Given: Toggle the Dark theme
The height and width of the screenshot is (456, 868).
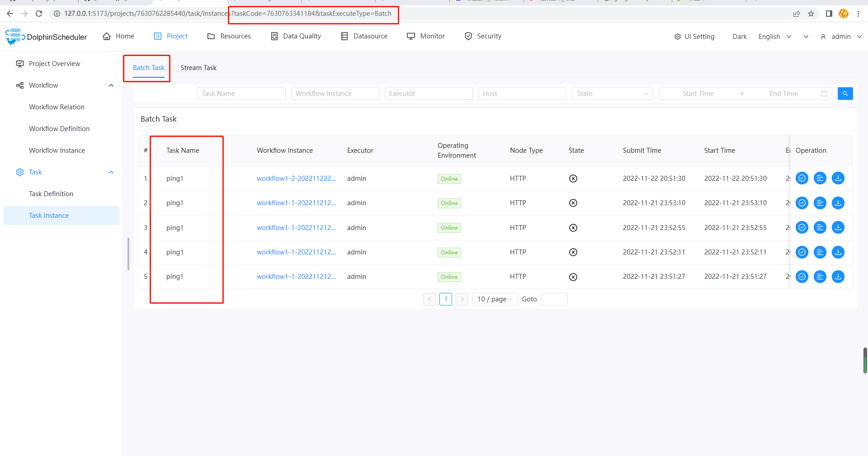Looking at the screenshot, I should 740,37.
